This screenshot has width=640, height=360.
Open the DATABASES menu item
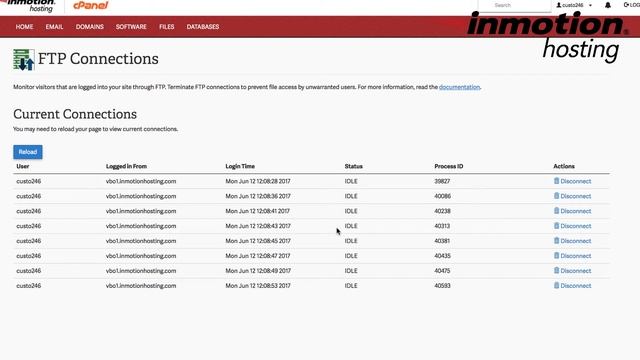click(x=203, y=27)
